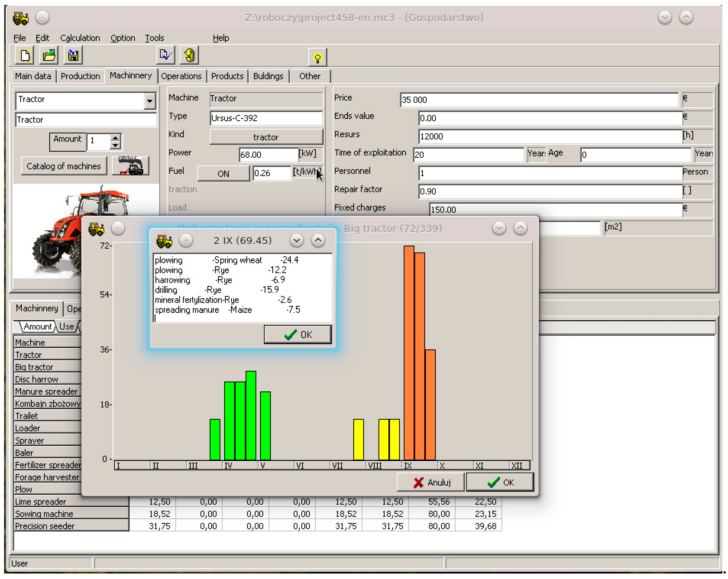The height and width of the screenshot is (579, 728).
Task: Roll down the 2 IX popup window
Action: [296, 241]
